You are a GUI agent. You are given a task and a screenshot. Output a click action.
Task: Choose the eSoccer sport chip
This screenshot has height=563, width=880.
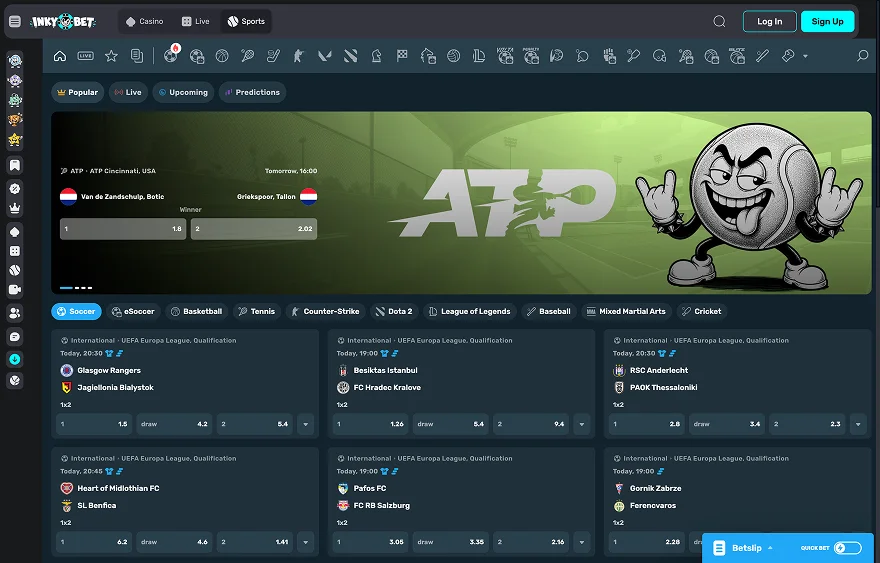[133, 312]
